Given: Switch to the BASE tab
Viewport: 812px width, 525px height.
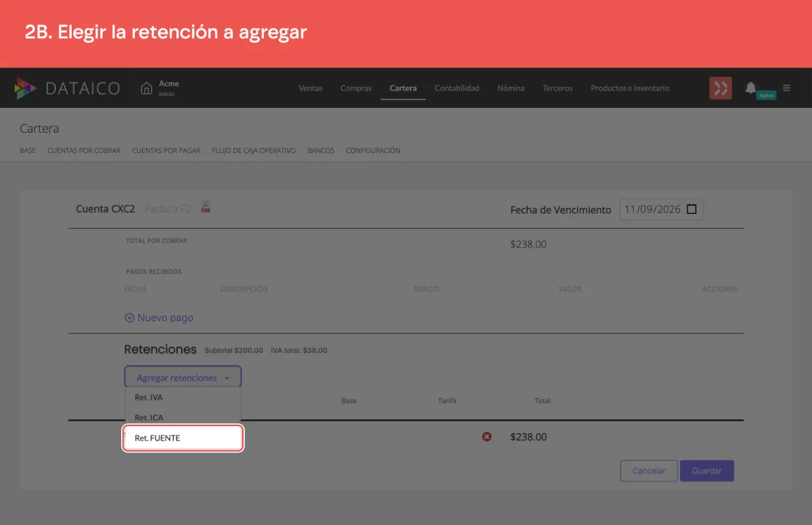Looking at the screenshot, I should (x=28, y=150).
